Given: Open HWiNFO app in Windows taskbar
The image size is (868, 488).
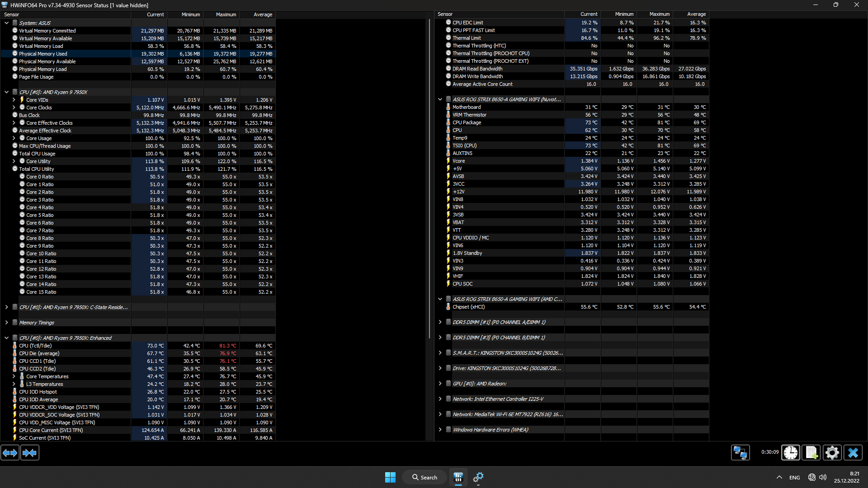Looking at the screenshot, I should [x=458, y=477].
